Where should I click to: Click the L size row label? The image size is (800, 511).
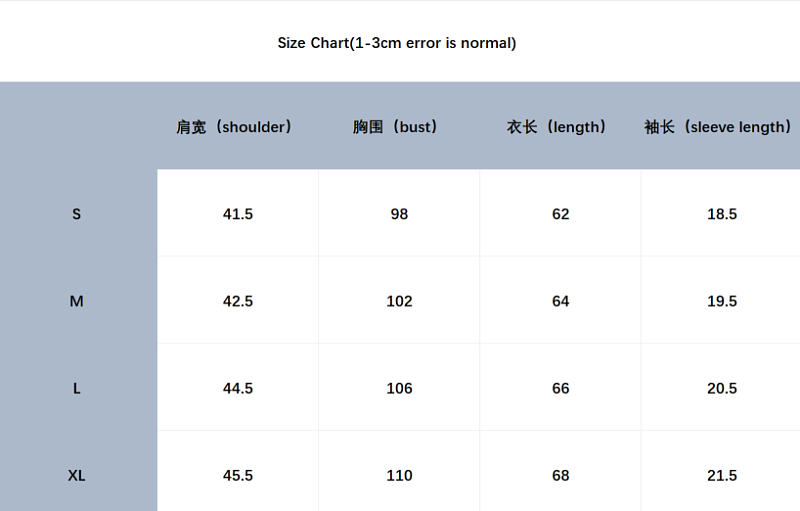click(x=77, y=389)
